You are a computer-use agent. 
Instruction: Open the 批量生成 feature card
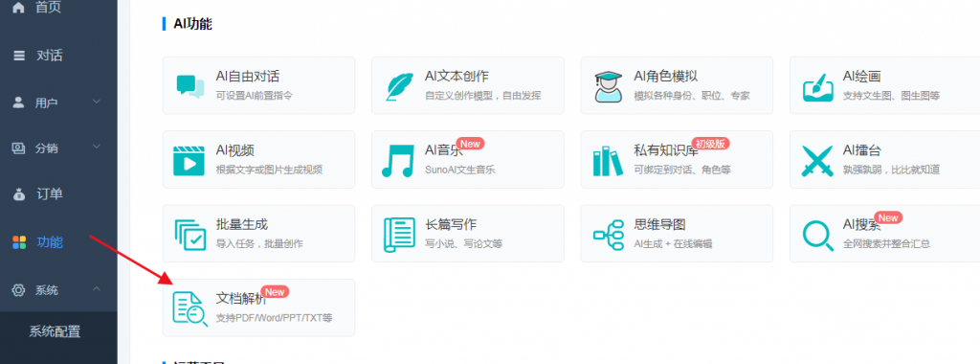[258, 234]
